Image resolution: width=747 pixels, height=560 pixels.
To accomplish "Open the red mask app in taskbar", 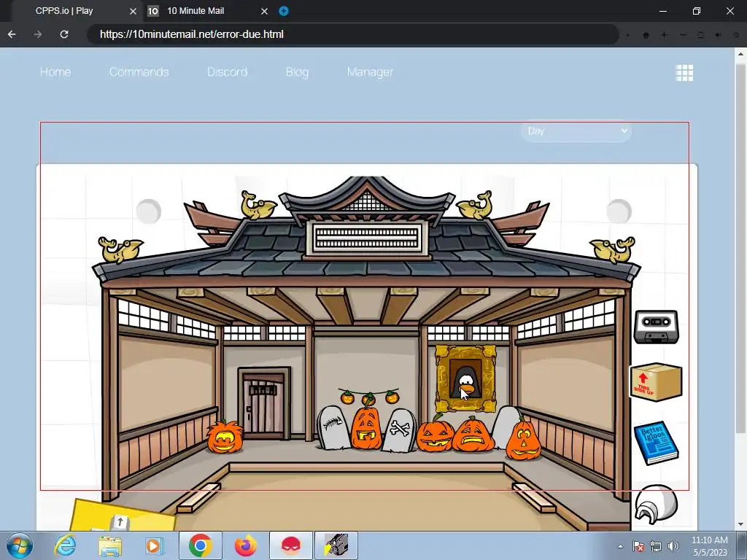I will coord(290,545).
